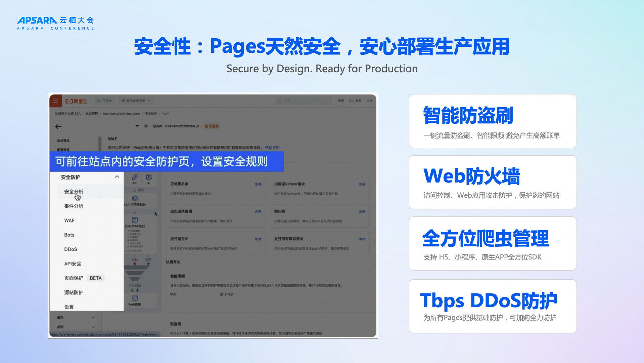
Task: Open 配置概览 in the sidebar
Action: pyautogui.click(x=63, y=150)
